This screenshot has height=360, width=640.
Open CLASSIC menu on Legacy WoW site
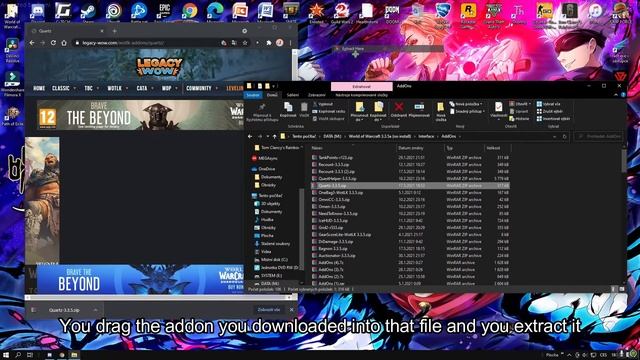tap(61, 88)
